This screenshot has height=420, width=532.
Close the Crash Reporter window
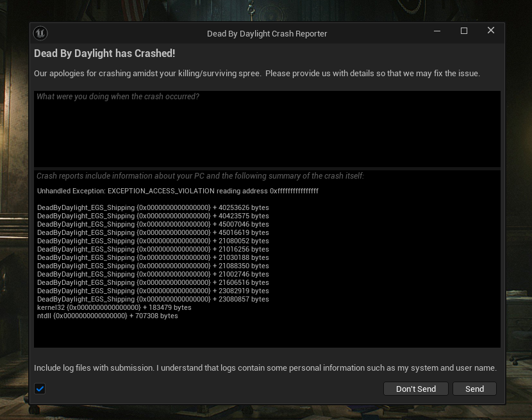tap(490, 31)
